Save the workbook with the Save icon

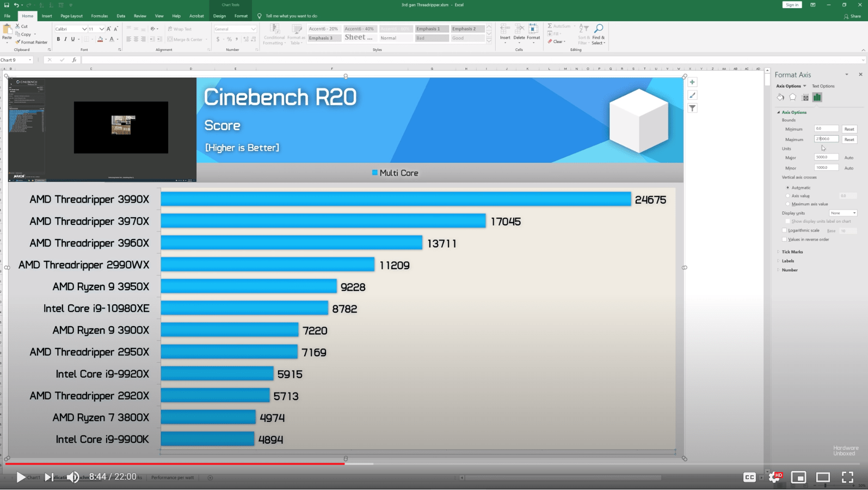click(x=7, y=5)
